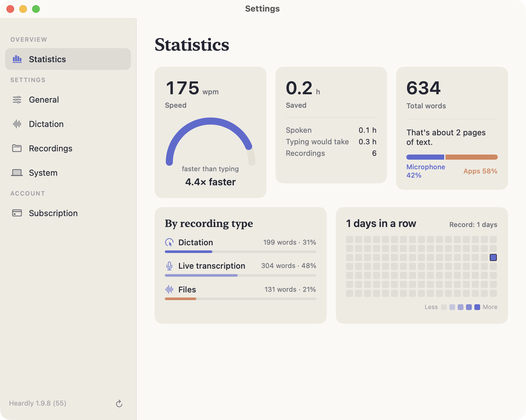The width and height of the screenshot is (526, 420).
Task: Click the Recordings count value 6
Action: [x=374, y=153]
